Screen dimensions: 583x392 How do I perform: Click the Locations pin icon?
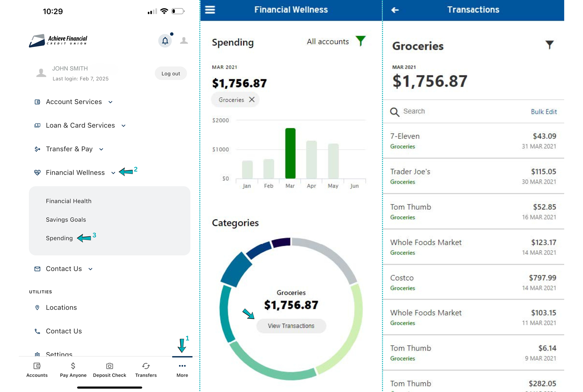37,308
